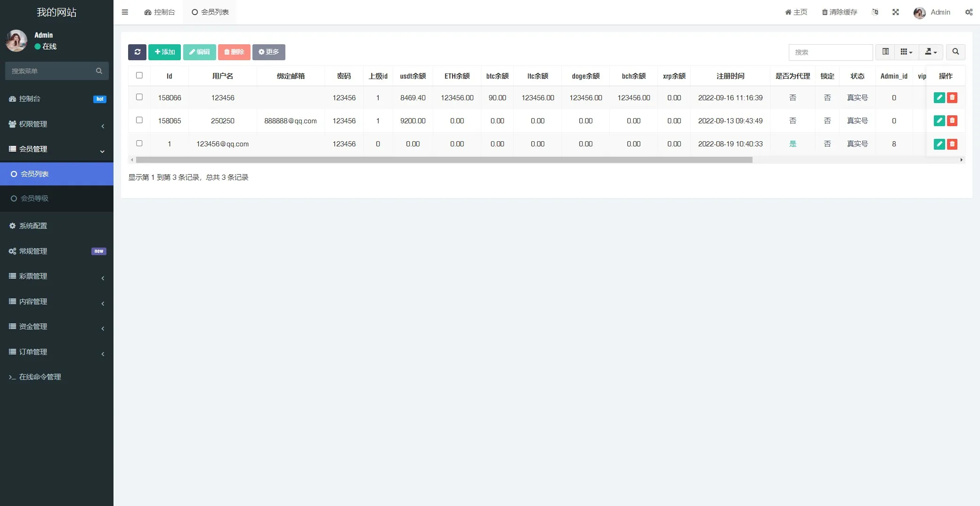The height and width of the screenshot is (506, 980).
Task: Switch to the 控制台 tab
Action: (160, 12)
